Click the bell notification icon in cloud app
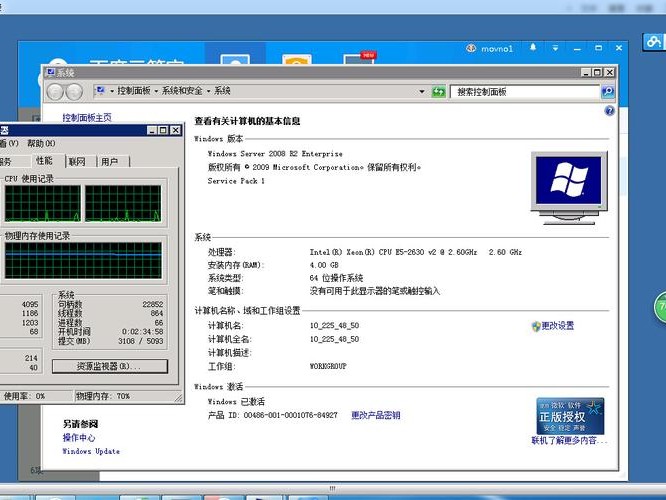The height and width of the screenshot is (500, 666). tap(533, 48)
